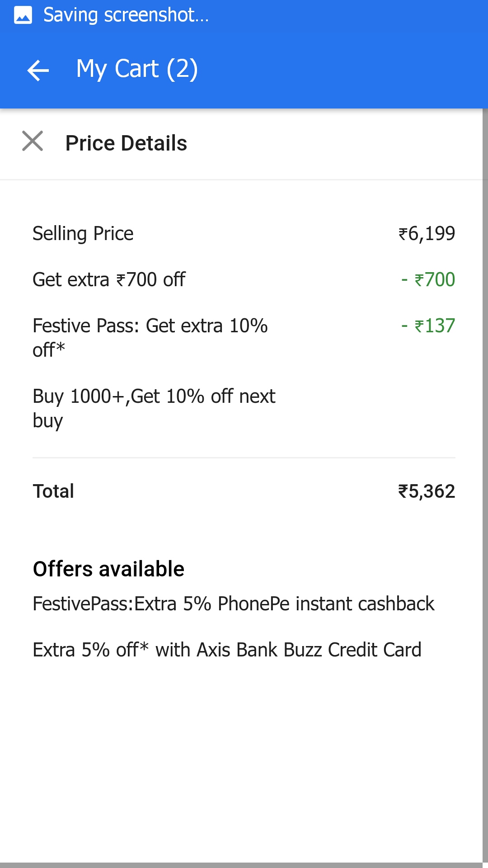488x868 pixels.
Task: Tap the Get extra ₹700 off label
Action: (x=109, y=280)
